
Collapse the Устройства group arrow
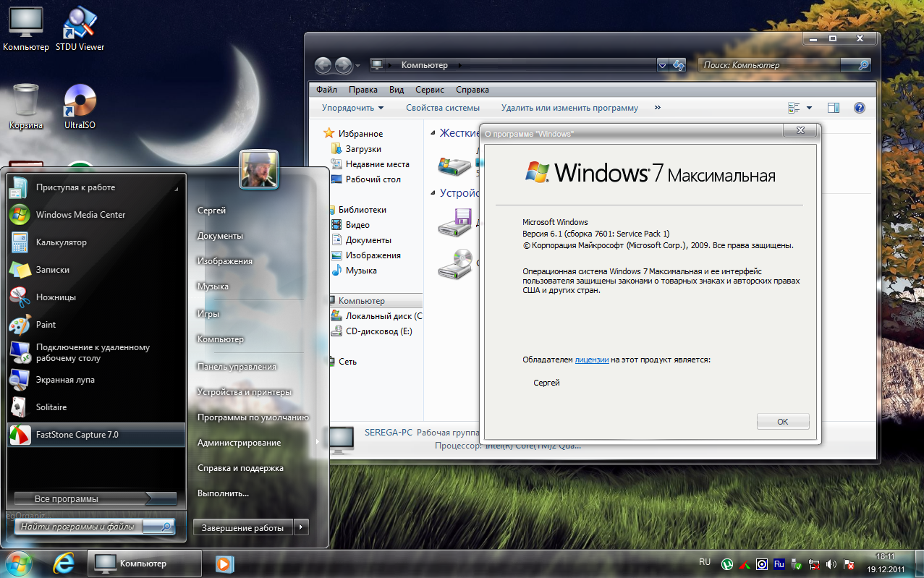click(x=433, y=193)
